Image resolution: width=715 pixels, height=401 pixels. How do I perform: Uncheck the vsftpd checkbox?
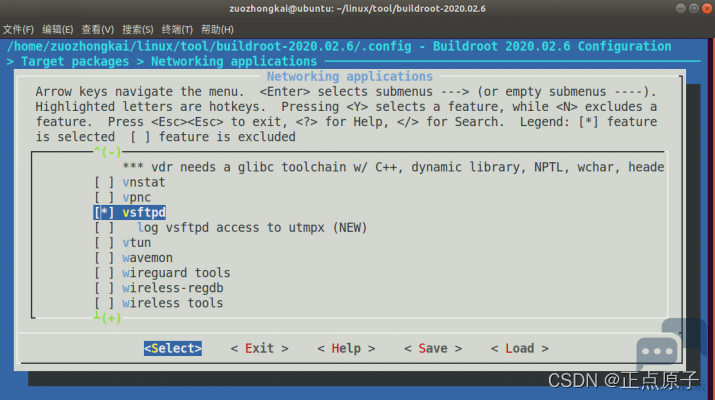pyautogui.click(x=104, y=213)
